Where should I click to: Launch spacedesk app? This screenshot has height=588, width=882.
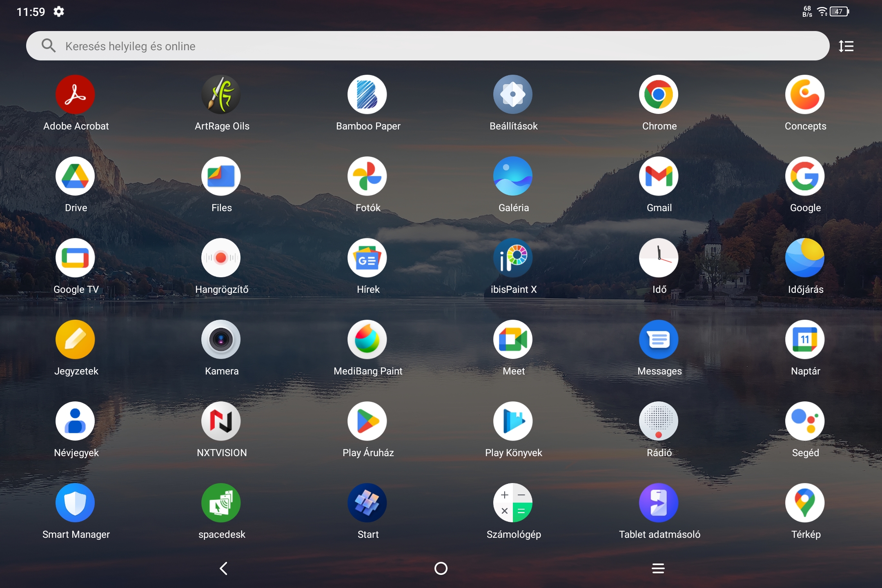[221, 503]
